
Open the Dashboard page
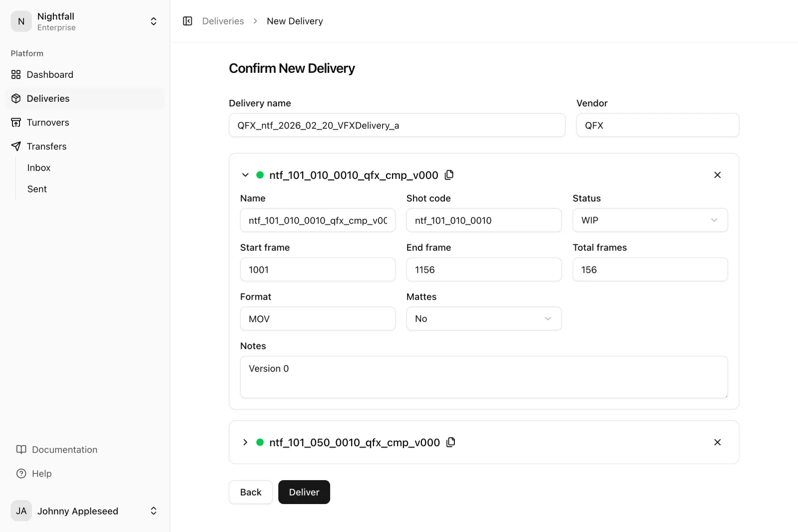pyautogui.click(x=85, y=75)
